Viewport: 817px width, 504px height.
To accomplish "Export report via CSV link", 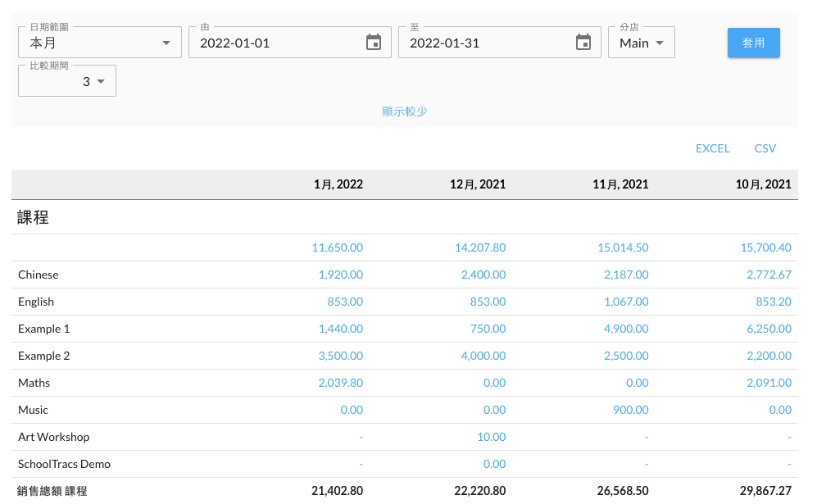I will pyautogui.click(x=765, y=148).
